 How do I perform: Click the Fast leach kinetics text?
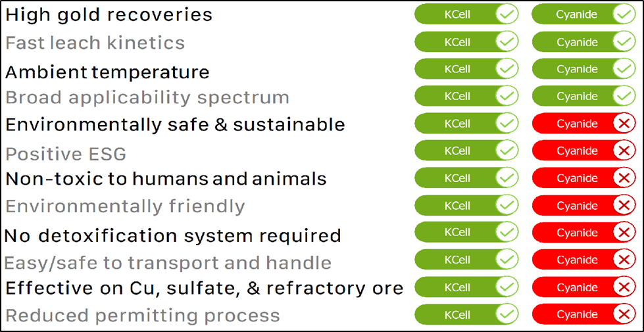coord(95,43)
